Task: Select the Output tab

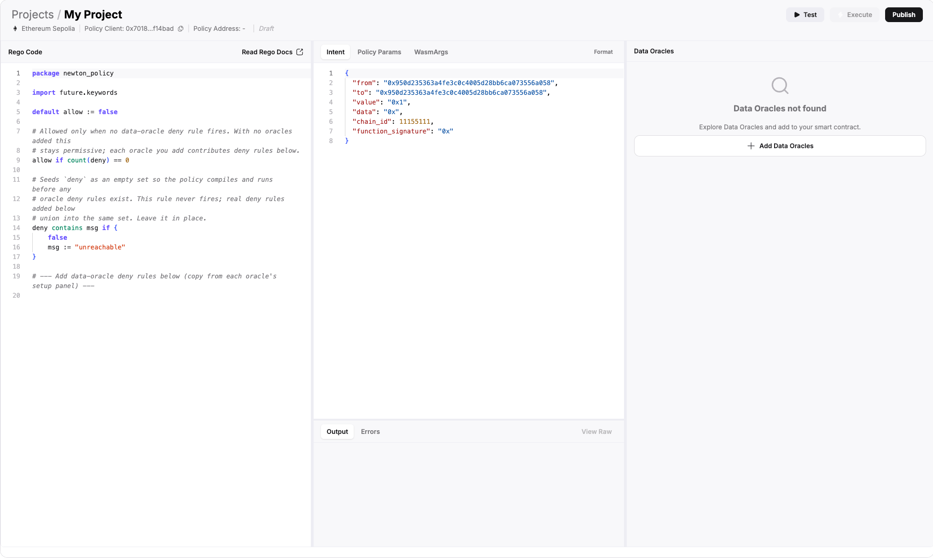Action: pyautogui.click(x=337, y=432)
